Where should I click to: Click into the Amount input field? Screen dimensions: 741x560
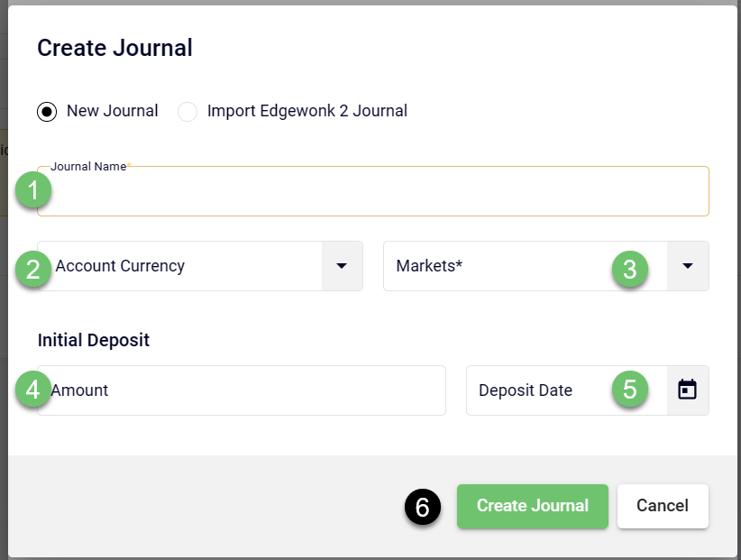pos(243,390)
